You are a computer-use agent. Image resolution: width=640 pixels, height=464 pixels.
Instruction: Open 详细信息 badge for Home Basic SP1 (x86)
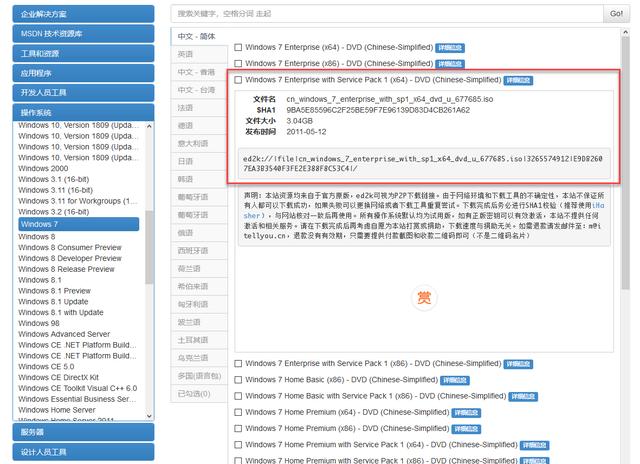click(523, 397)
